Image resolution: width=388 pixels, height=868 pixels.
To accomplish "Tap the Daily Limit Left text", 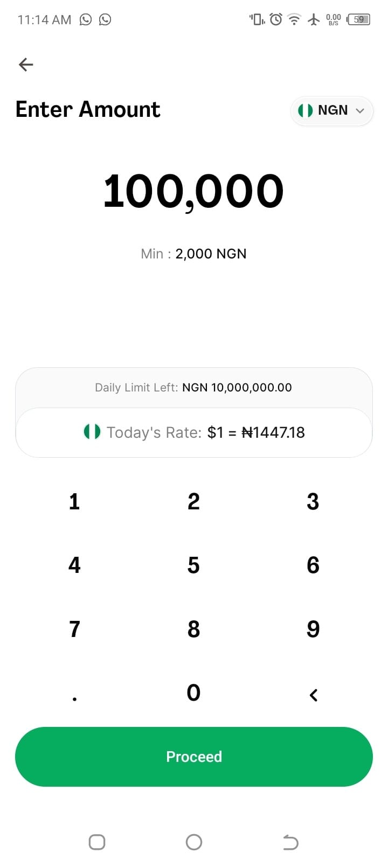I will point(193,388).
